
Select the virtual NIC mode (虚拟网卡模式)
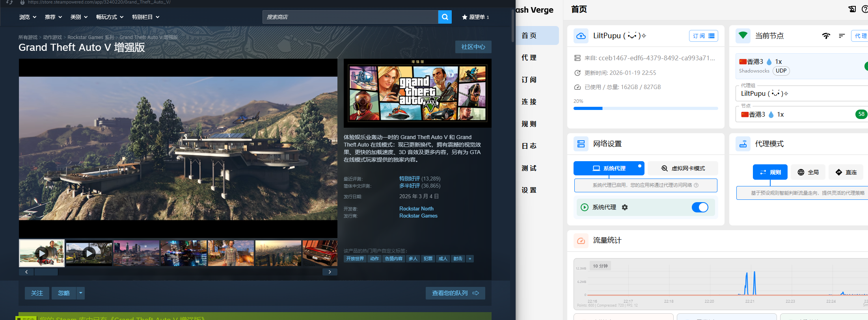683,168
